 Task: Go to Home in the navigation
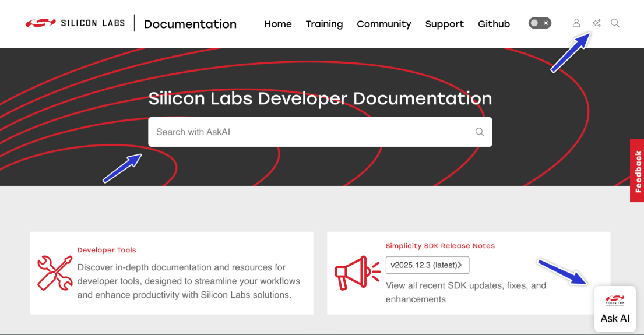point(278,24)
